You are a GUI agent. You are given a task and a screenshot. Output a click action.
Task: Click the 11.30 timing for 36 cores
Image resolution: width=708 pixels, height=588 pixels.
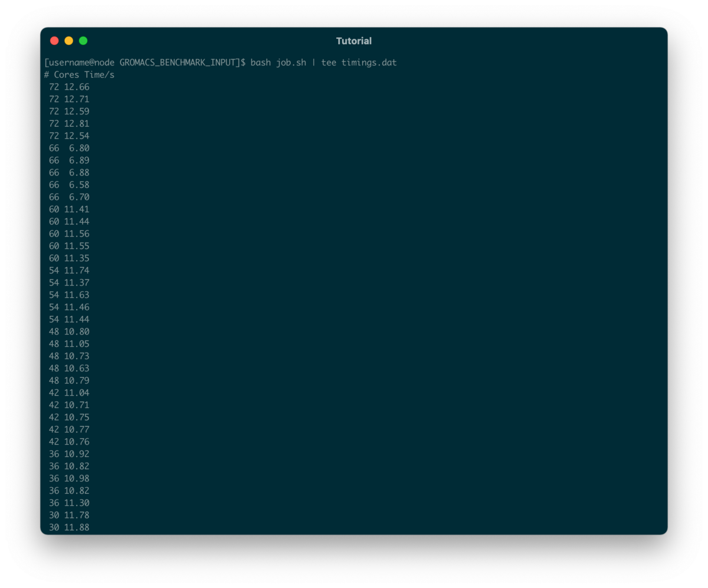click(77, 503)
